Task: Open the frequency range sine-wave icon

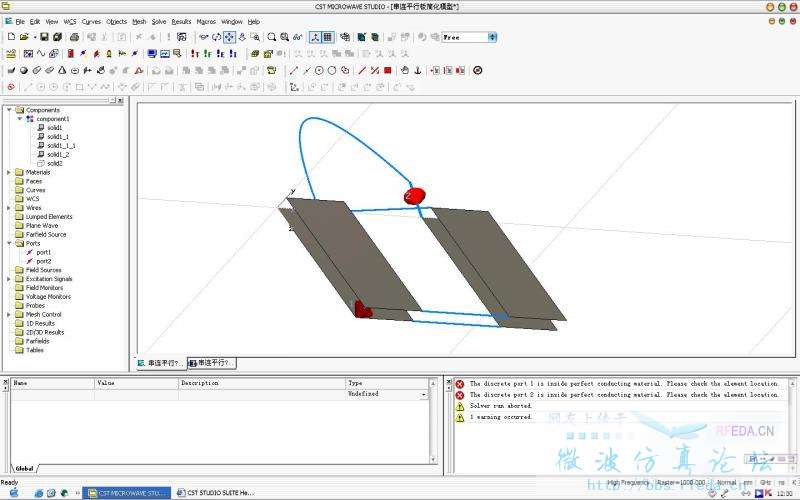Action: [41, 54]
